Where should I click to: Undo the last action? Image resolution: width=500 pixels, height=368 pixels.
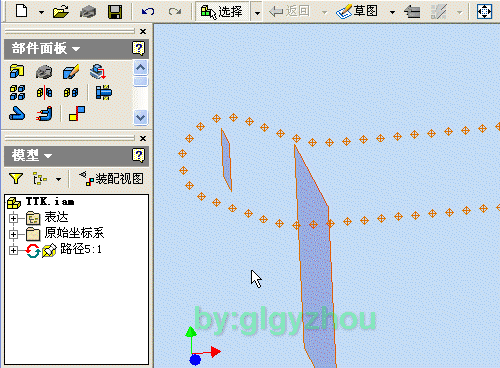point(148,12)
